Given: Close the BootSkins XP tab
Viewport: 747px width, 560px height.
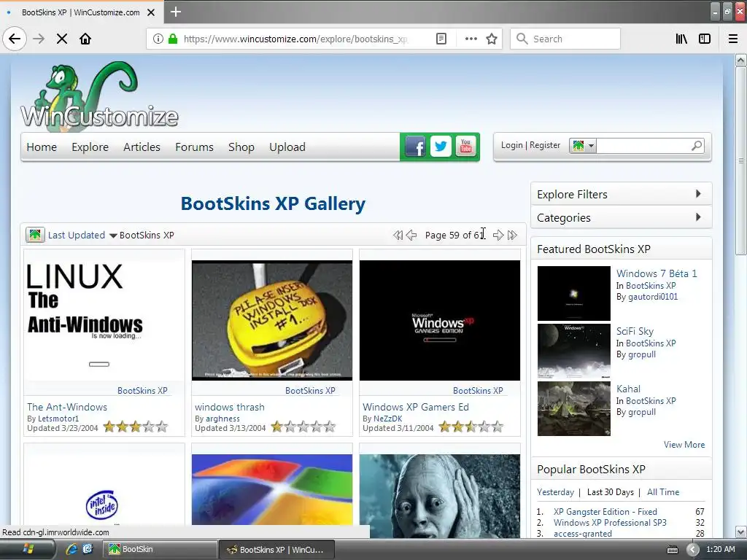Looking at the screenshot, I should [151, 12].
